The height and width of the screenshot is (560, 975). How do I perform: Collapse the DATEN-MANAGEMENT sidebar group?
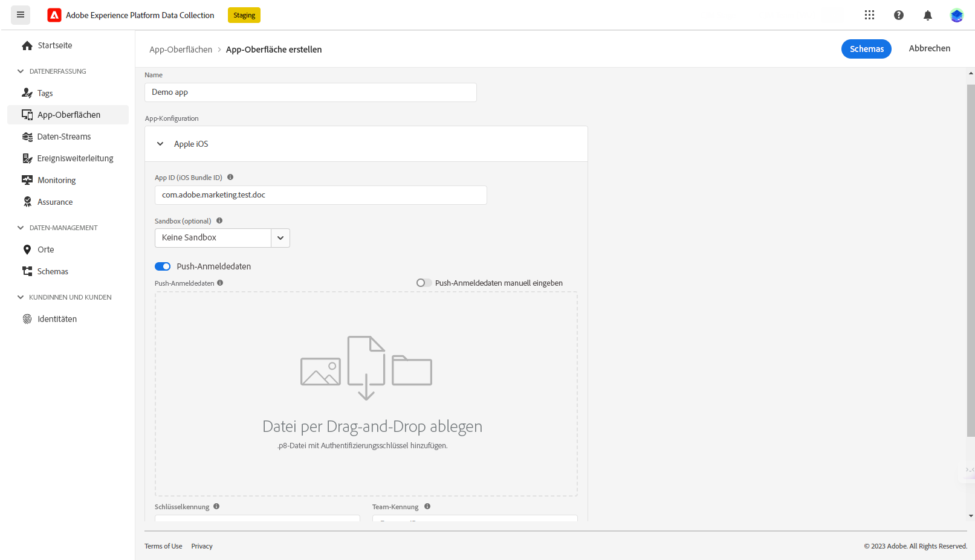pyautogui.click(x=21, y=228)
